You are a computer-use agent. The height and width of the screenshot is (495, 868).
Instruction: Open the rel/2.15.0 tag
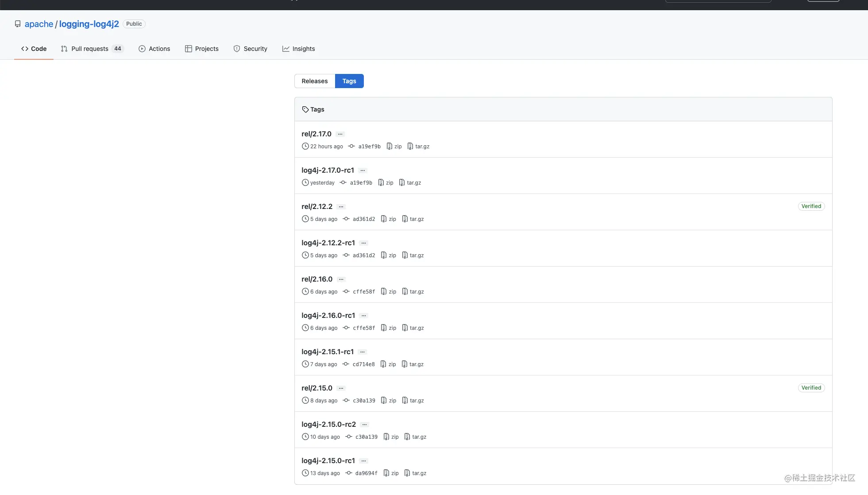[317, 388]
